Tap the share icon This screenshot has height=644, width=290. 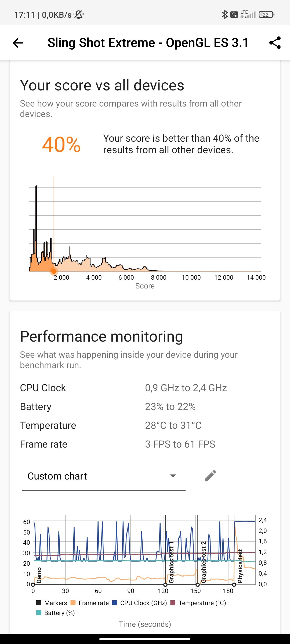(275, 43)
